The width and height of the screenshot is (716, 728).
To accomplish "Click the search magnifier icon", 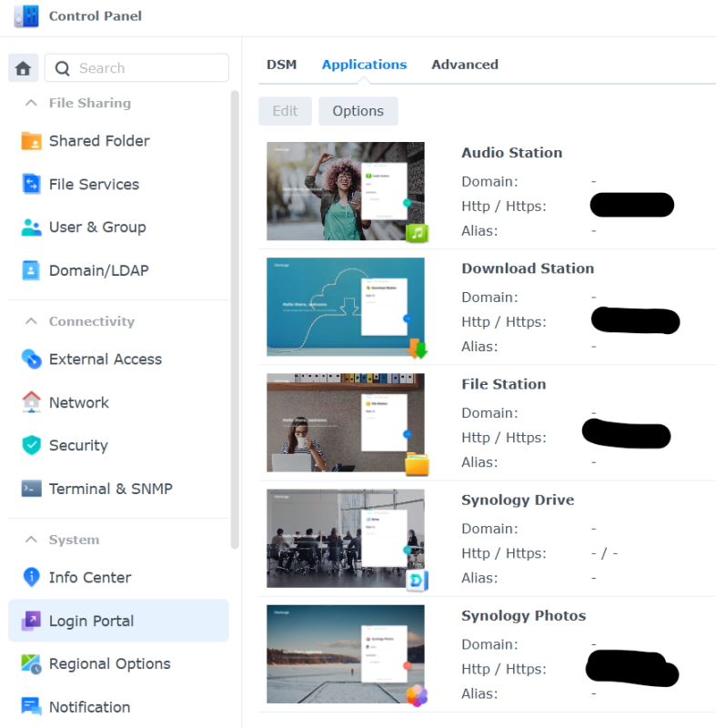I will tap(62, 69).
